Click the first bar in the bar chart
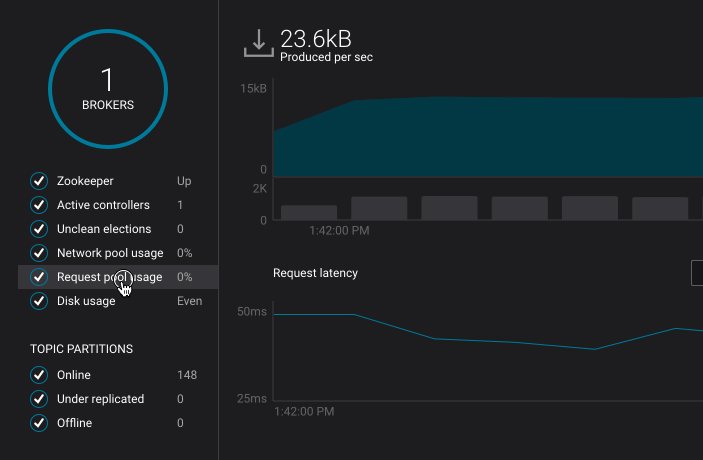Image resolution: width=703 pixels, height=460 pixels. coord(309,212)
